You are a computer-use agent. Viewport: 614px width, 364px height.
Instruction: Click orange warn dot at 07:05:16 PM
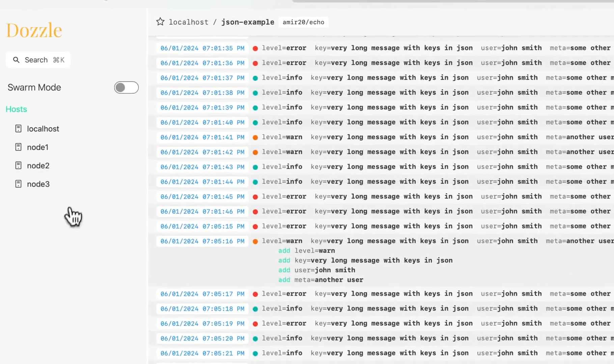tap(255, 241)
